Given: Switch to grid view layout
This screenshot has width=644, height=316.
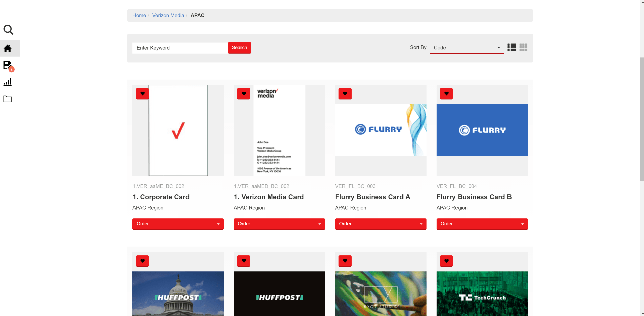Looking at the screenshot, I should [523, 47].
